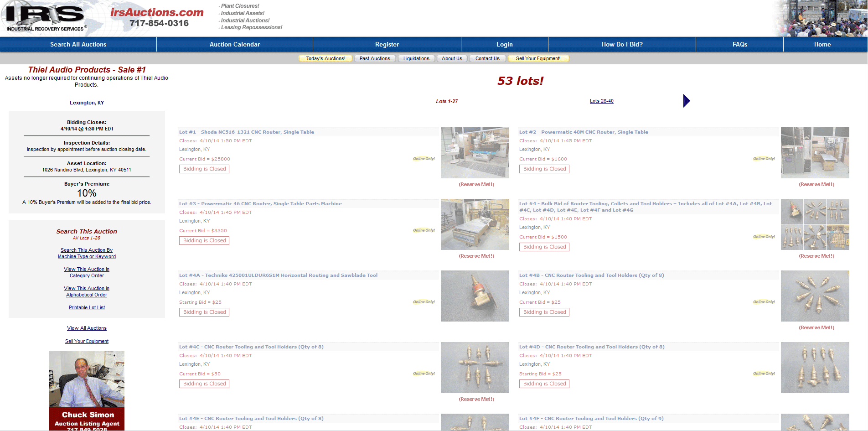Open Lot #4B CNC Router Tooling title
868x431 pixels.
[x=591, y=275]
